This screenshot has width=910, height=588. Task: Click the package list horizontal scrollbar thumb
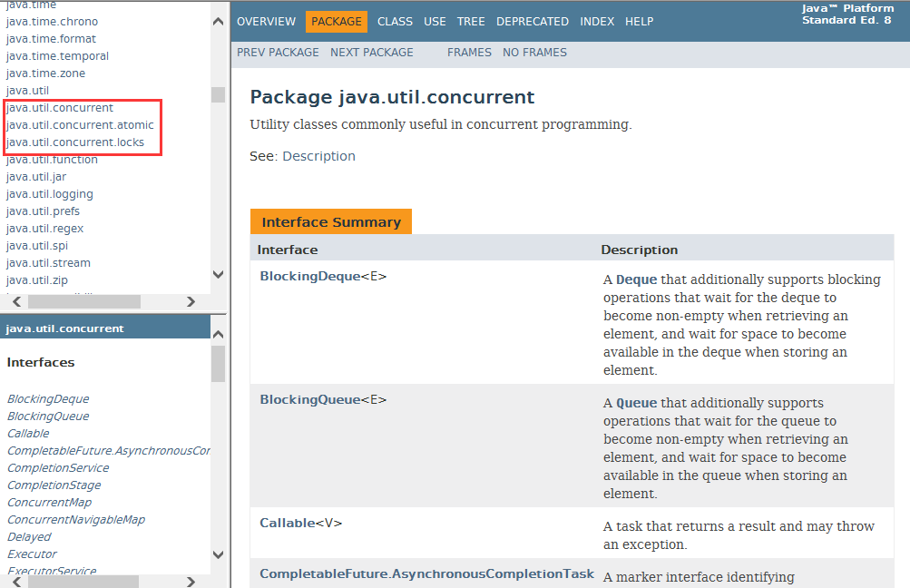83,301
